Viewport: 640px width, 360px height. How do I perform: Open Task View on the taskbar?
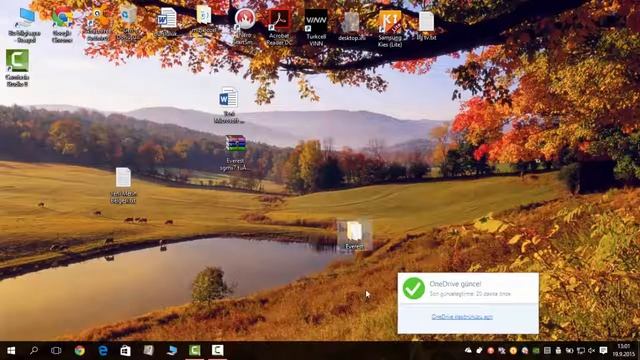point(56,351)
